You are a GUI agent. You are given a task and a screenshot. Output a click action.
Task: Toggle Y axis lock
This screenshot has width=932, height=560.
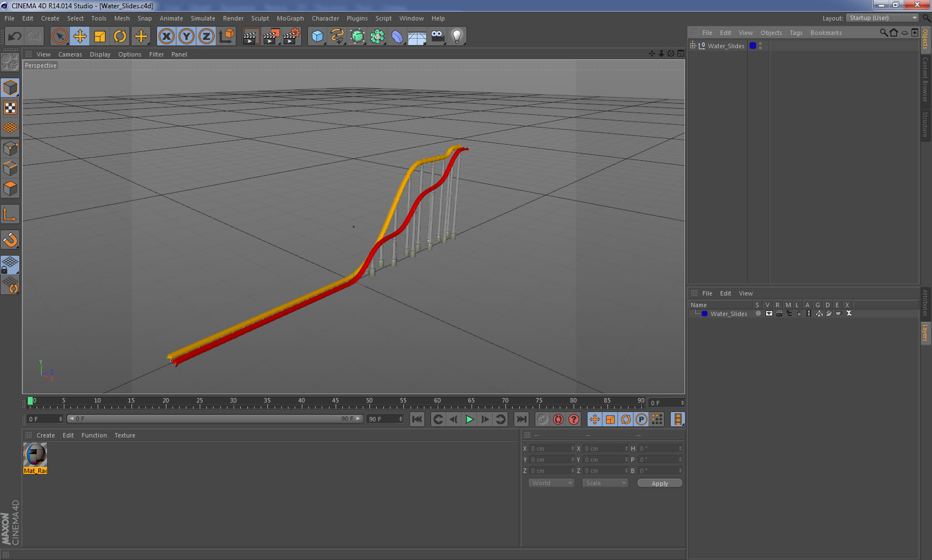[186, 37]
